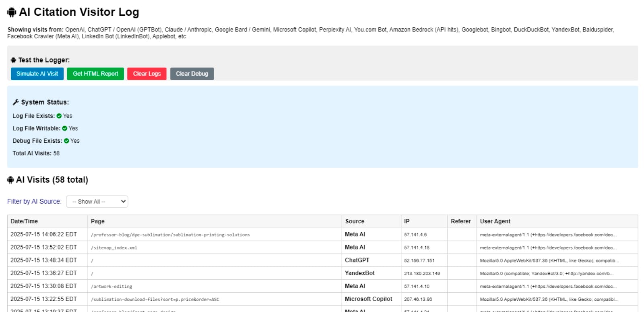The width and height of the screenshot is (644, 312).
Task: Click IP address 57.141.4.18
Action: tap(417, 248)
